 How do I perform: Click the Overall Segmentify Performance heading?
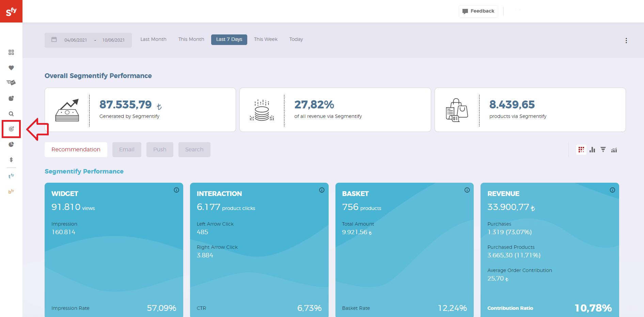[x=98, y=76]
